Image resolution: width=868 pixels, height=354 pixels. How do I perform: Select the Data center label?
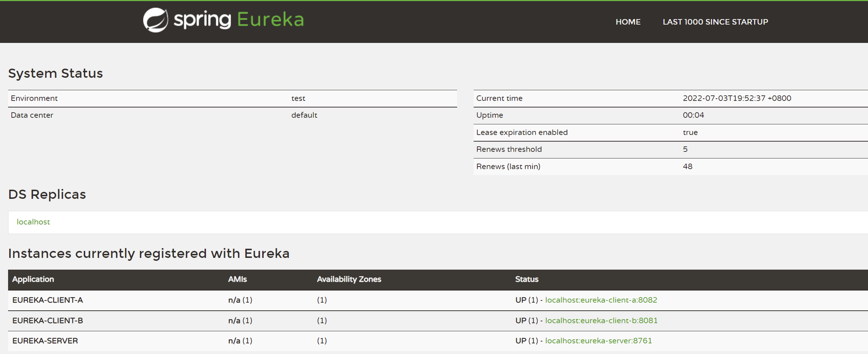32,115
